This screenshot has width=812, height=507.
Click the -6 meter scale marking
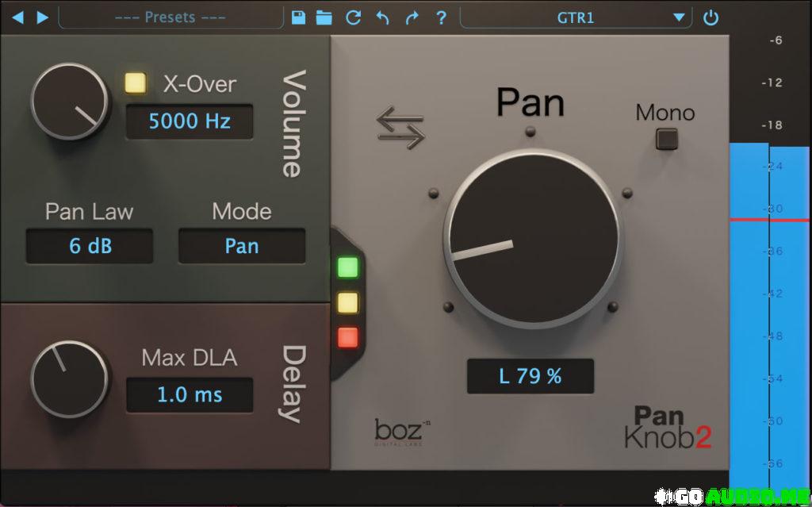(x=776, y=40)
